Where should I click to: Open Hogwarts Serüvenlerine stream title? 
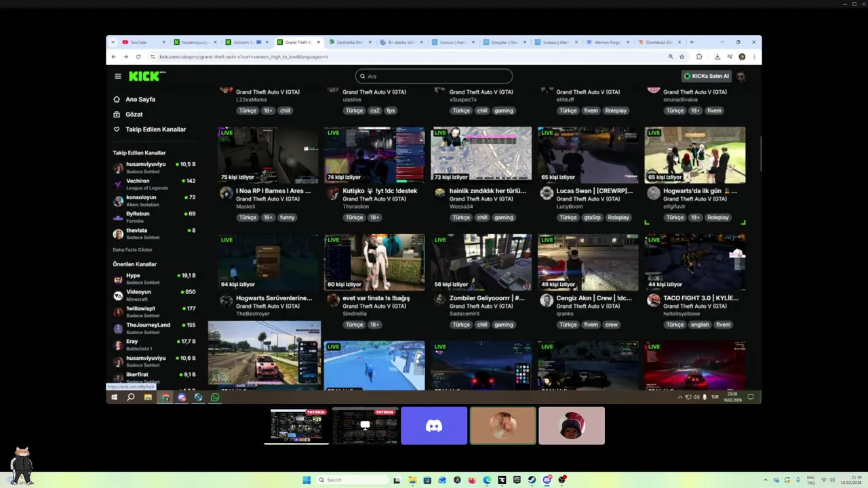coord(274,298)
